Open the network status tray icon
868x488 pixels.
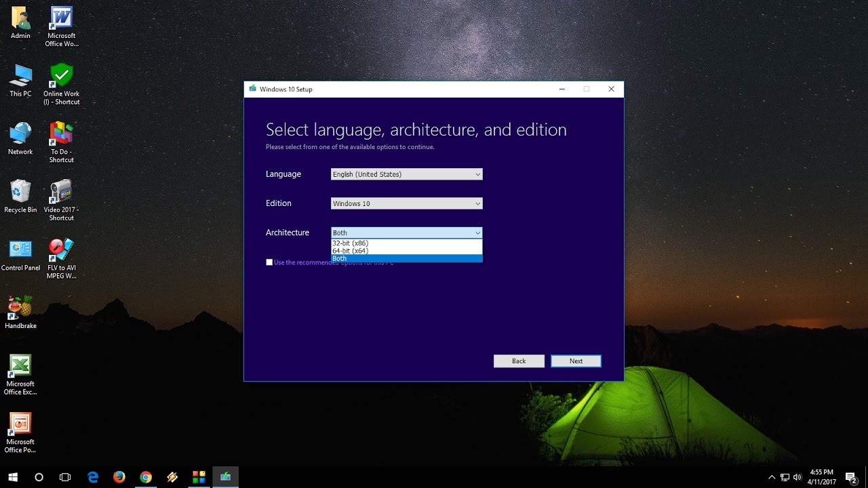(785, 477)
